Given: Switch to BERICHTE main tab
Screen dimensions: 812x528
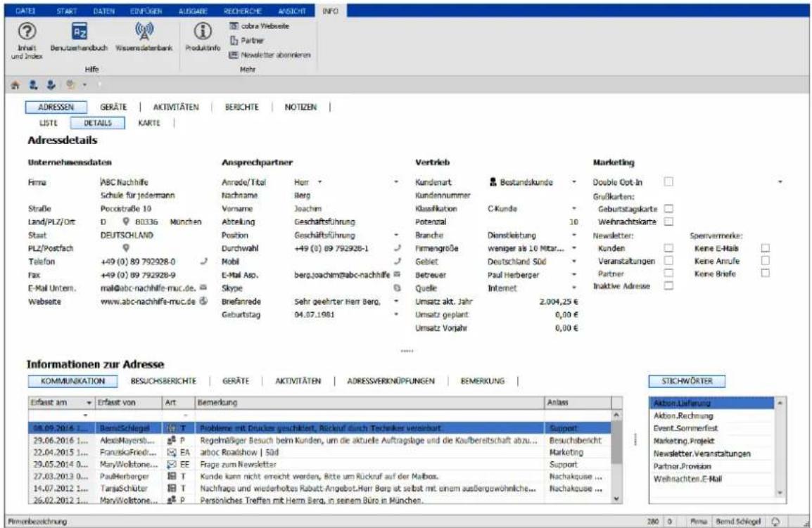Looking at the screenshot, I should coord(241,107).
